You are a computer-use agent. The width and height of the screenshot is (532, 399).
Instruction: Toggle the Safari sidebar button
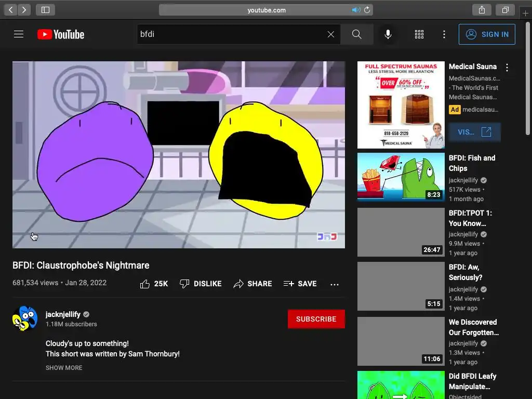(46, 10)
